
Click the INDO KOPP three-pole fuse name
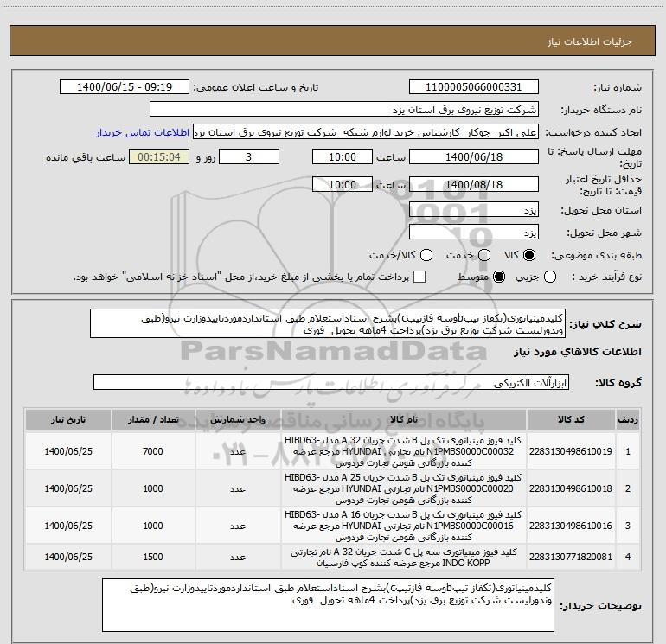[404, 557]
